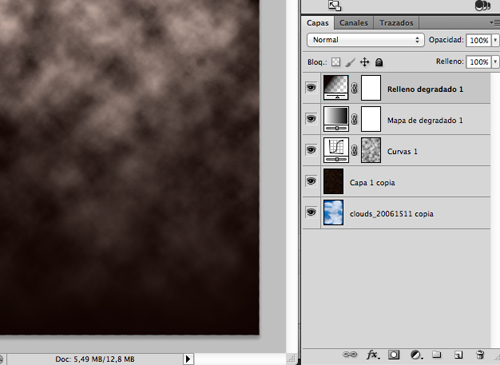Viewport: 500px width, 365px height.
Task: Open the Relleno slider arrow
Action: click(x=495, y=62)
